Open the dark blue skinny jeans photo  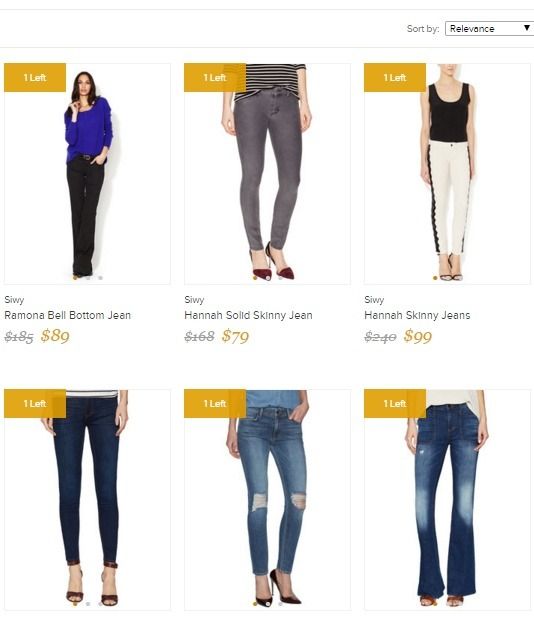(x=87, y=500)
